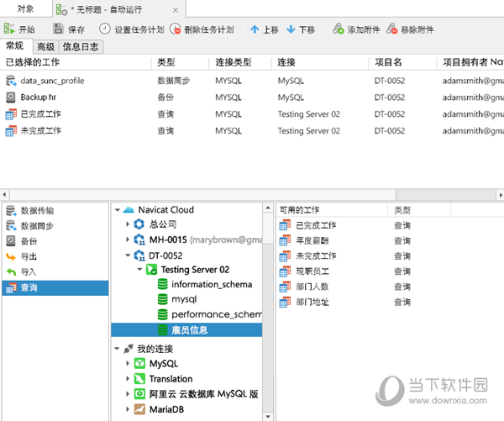Close the 无标题 - 自动运行 tab

click(x=176, y=10)
